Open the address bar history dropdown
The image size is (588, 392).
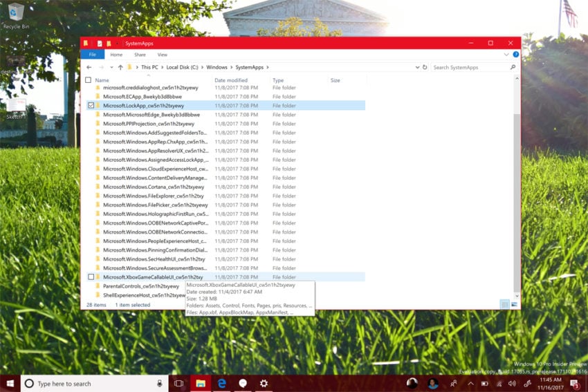point(417,68)
